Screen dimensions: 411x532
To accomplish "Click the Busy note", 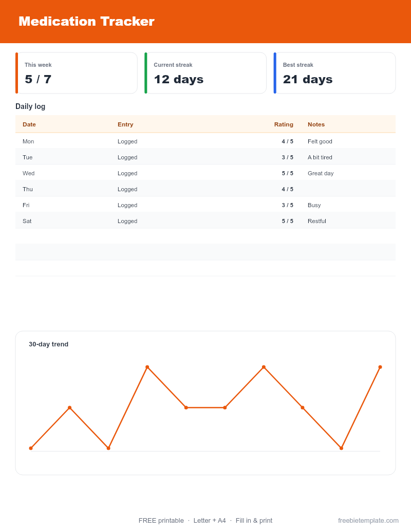I will pos(314,206).
